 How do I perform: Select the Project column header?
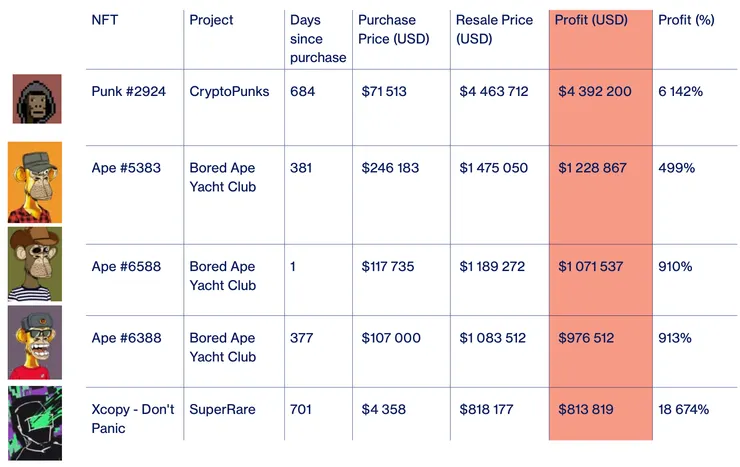(x=211, y=20)
